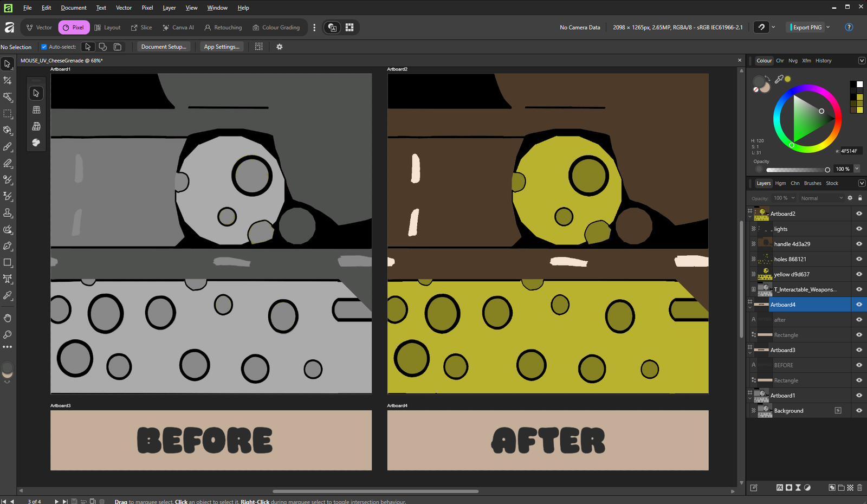Hide the Artboard2 layer
The height and width of the screenshot is (504, 867).
(x=859, y=214)
